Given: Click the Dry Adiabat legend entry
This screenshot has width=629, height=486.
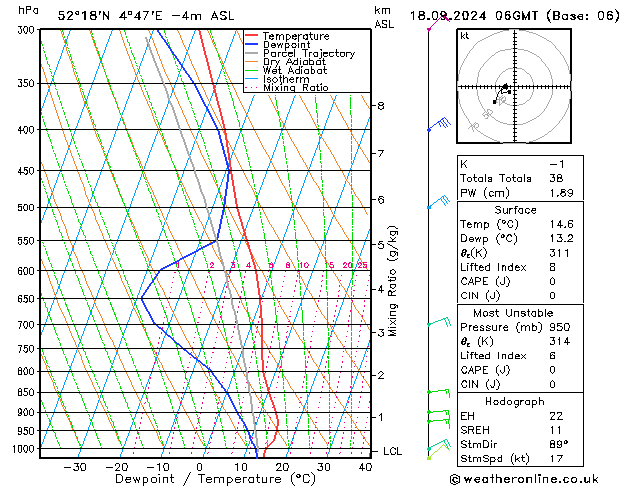Looking at the screenshot, I should 286,62.
